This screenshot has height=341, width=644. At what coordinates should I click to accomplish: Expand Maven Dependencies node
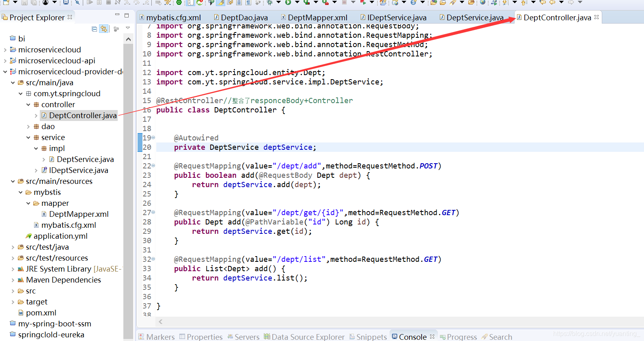[x=13, y=280]
